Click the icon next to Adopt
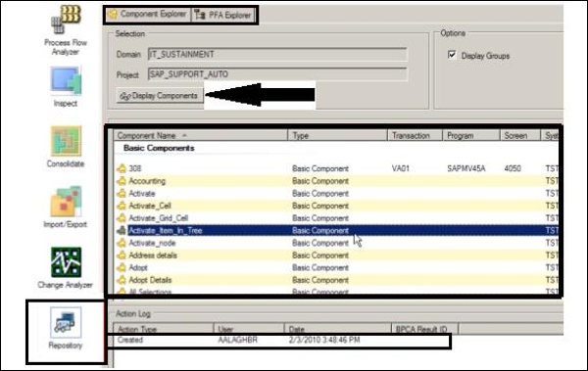588x371 pixels. (122, 267)
